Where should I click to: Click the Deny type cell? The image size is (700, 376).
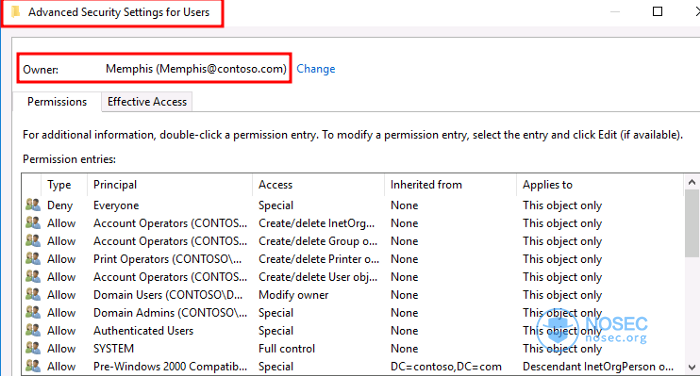[60, 205]
